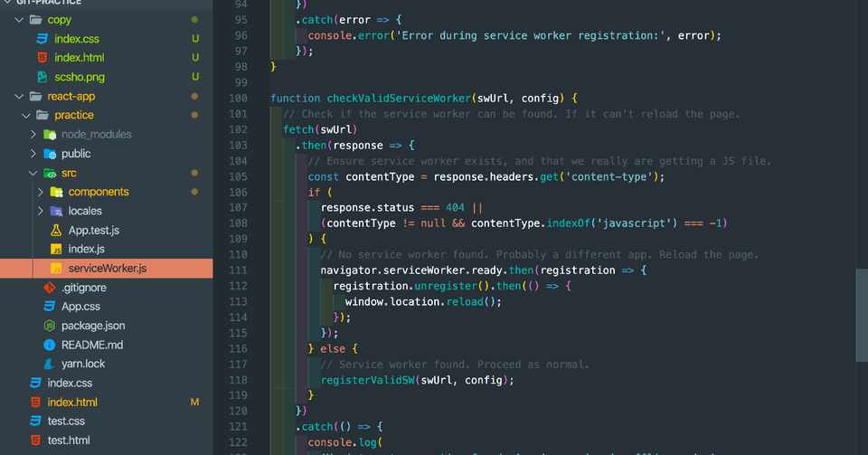Click the git icon of .gitignore

click(x=50, y=288)
